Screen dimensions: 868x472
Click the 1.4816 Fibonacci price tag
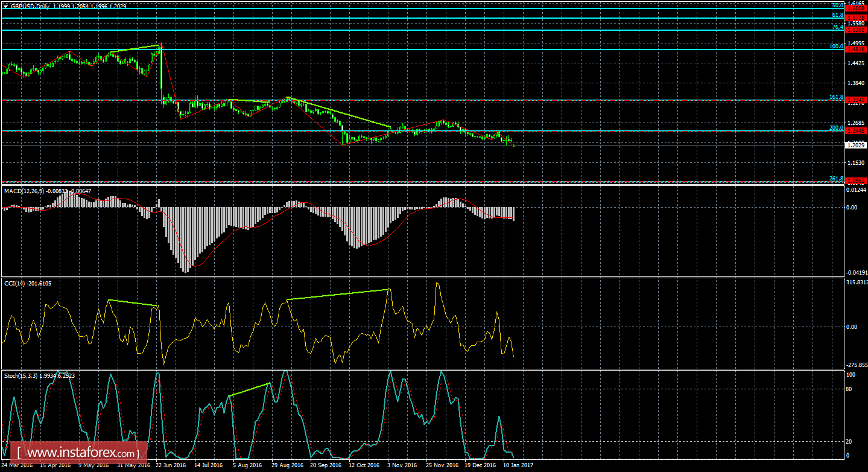[x=856, y=49]
